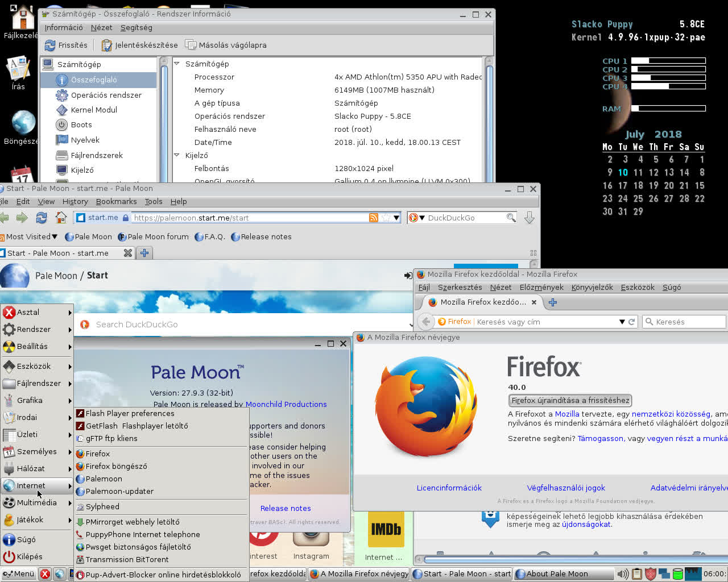Click Flash Player preferences in Internet submenu
Screen dimensions: 728x582
[x=162, y=413]
